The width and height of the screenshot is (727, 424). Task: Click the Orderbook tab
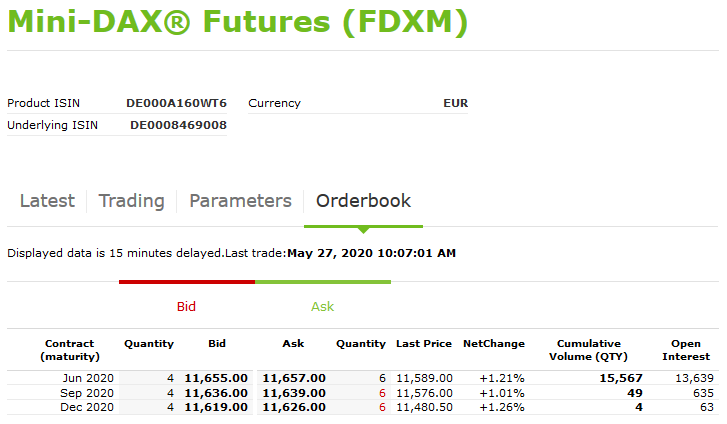364,201
